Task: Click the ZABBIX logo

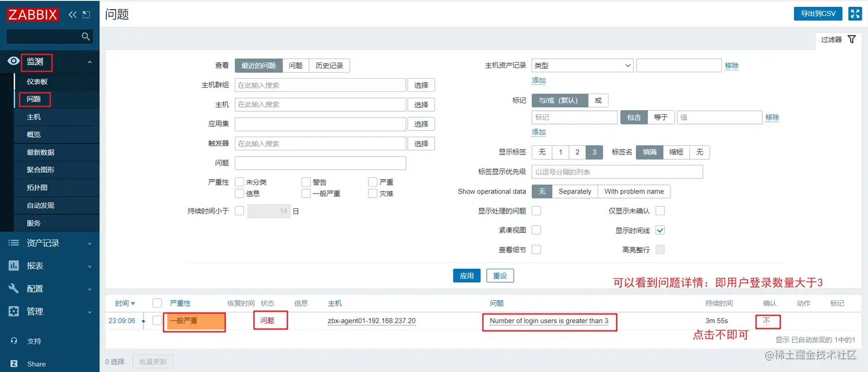Action: (x=33, y=14)
